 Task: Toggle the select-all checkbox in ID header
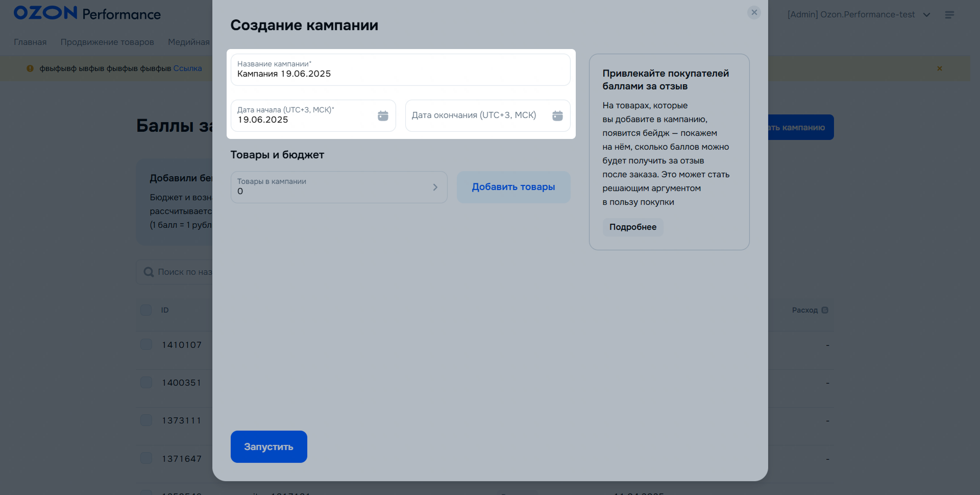point(146,310)
